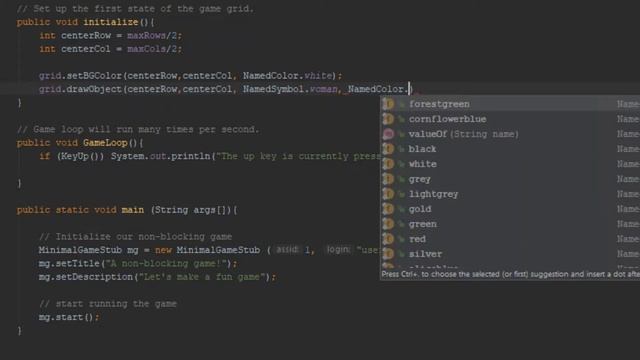Click the login parameter hint
Viewport: 640px width, 360px height.
coord(338,250)
